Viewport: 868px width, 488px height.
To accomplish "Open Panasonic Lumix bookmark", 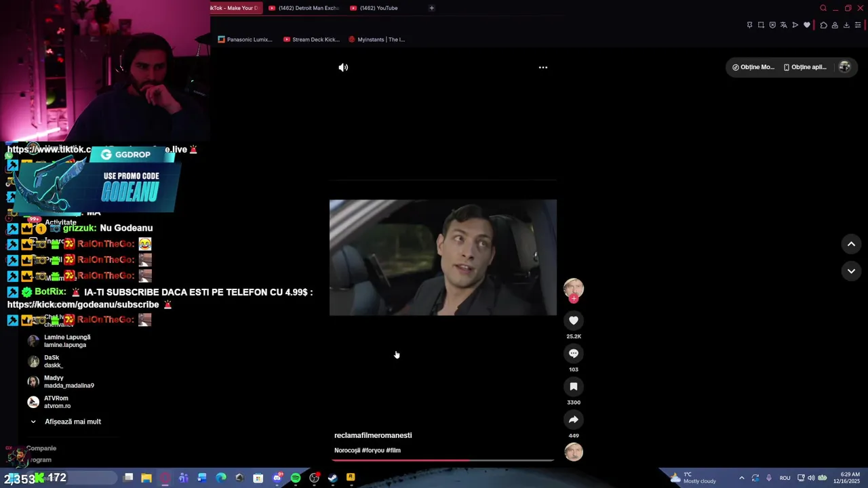I will pyautogui.click(x=245, y=39).
